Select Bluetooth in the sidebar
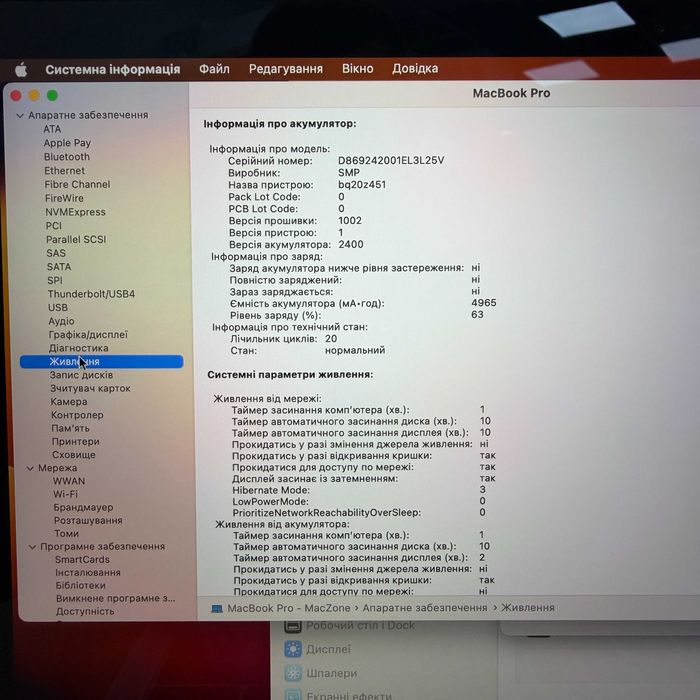Viewport: 700px width, 700px height. (67, 157)
